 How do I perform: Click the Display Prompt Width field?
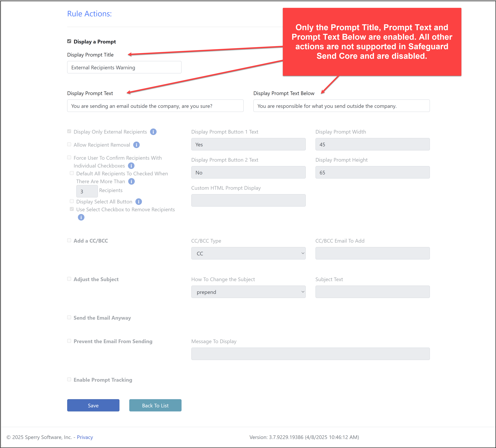click(372, 145)
